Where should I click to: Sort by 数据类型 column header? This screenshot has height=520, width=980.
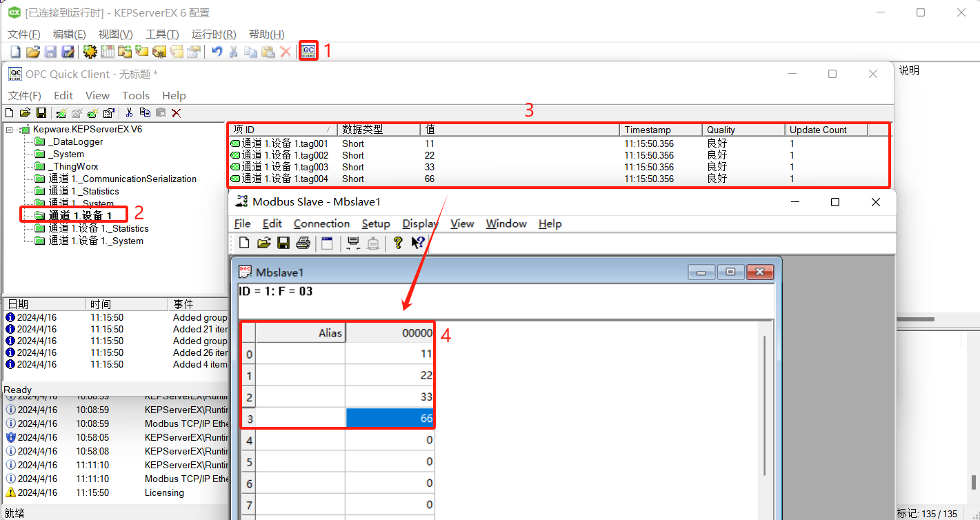[x=379, y=130]
